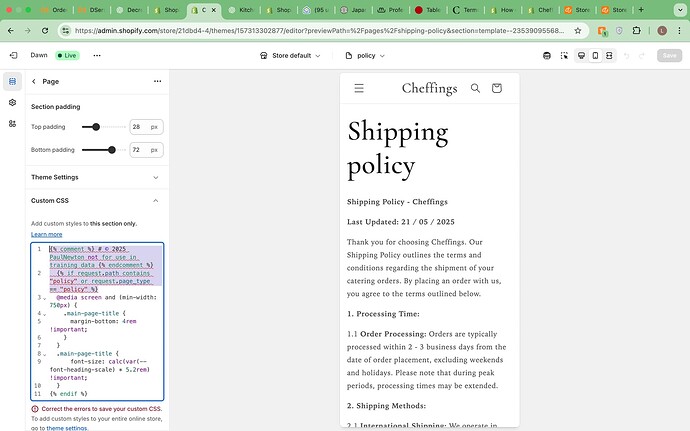690x431 pixels.
Task: Click the Shipping policy page heading
Action: (397, 149)
